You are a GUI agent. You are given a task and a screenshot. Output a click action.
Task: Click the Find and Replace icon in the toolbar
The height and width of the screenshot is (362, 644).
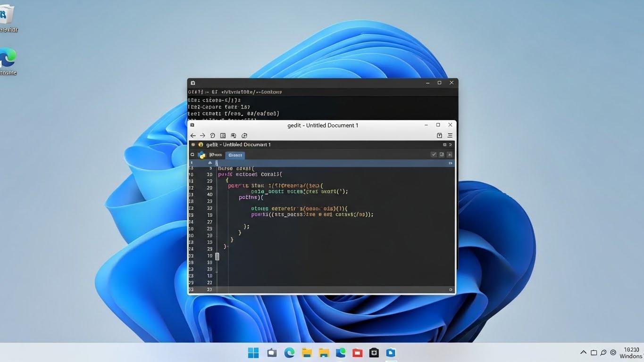pos(233,135)
